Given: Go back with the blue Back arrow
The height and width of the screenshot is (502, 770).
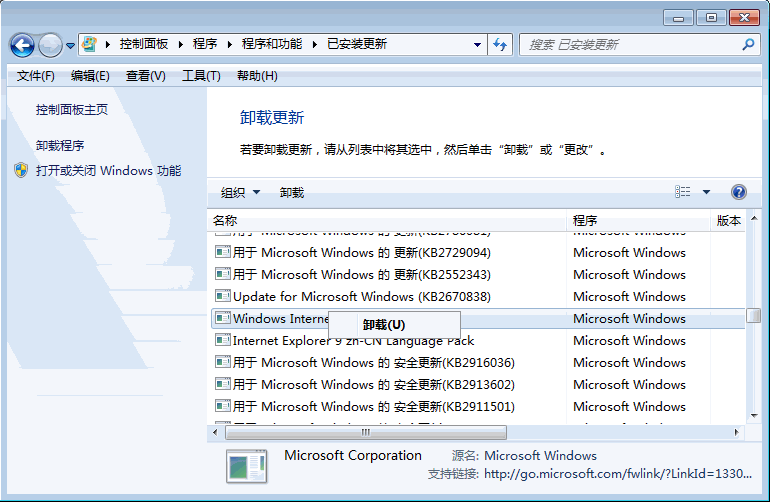Looking at the screenshot, I should coord(22,46).
